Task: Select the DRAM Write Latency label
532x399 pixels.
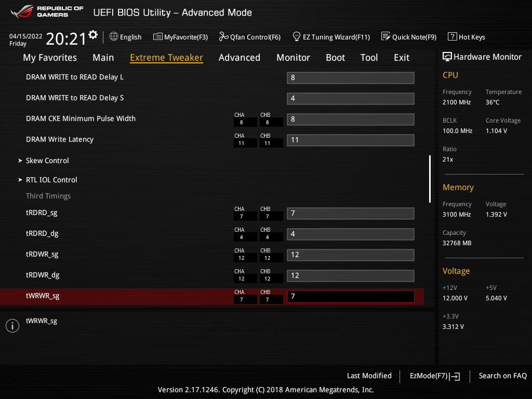Action: click(60, 139)
